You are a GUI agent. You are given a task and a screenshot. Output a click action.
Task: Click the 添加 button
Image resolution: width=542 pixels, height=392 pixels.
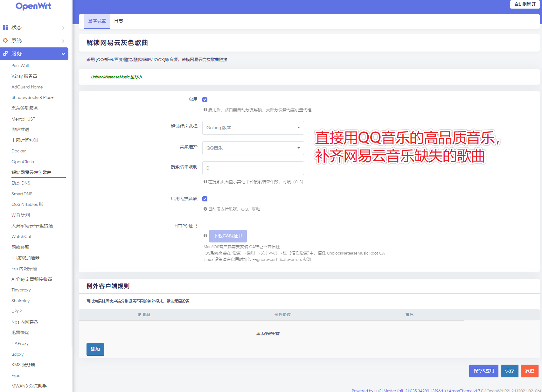click(x=95, y=349)
